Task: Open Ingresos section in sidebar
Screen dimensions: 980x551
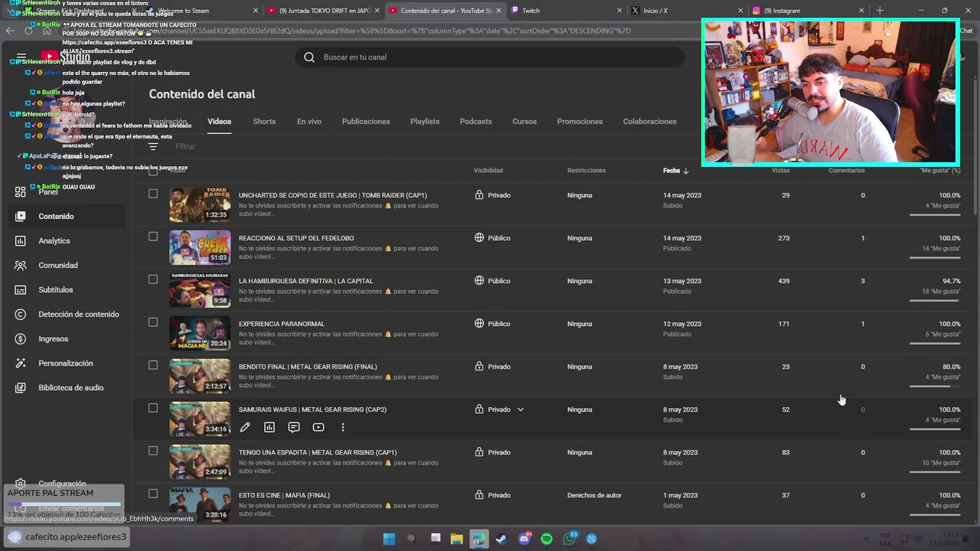Action: [x=53, y=339]
